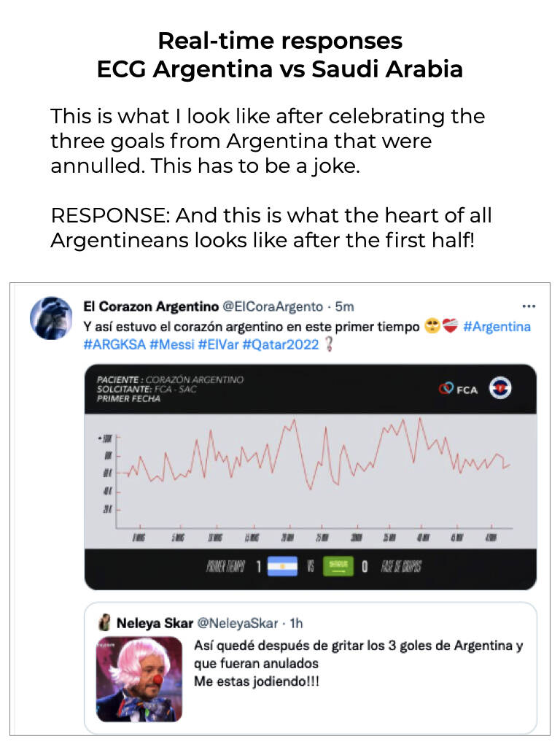Click the ribbon emoji after #Qatar2022
560x747 pixels.
pos(329,344)
